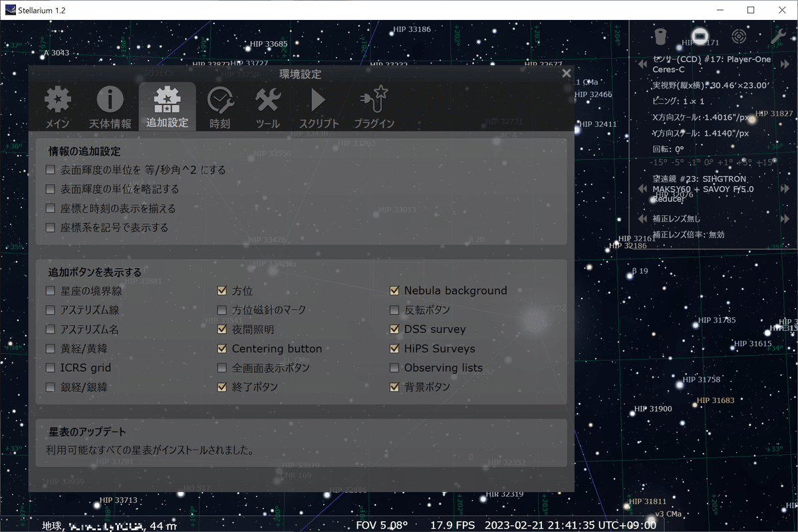
Task: Select star label HIP 31900
Action: point(653,409)
